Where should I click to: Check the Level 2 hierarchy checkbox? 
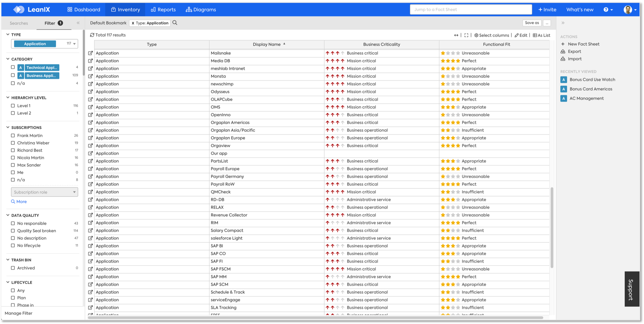tap(13, 113)
